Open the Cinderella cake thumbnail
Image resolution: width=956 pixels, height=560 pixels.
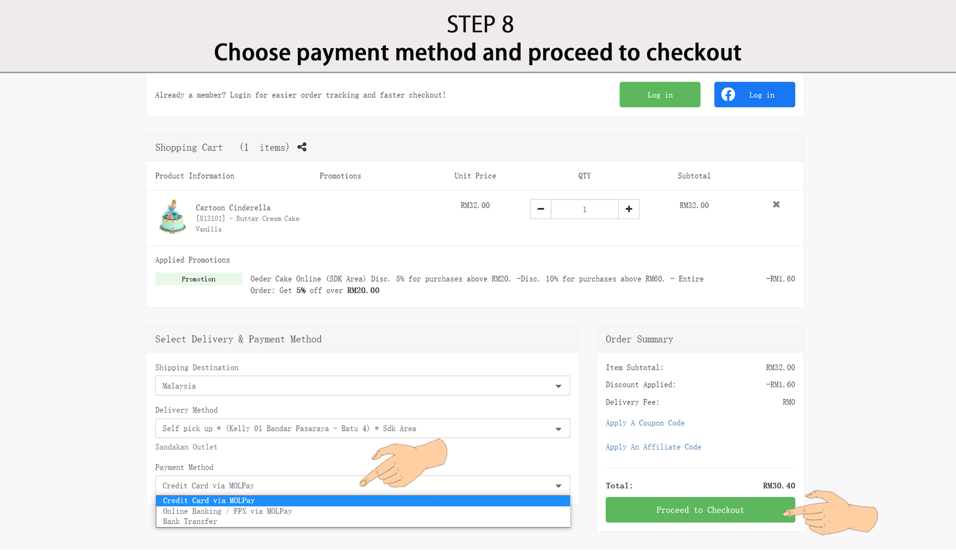173,217
